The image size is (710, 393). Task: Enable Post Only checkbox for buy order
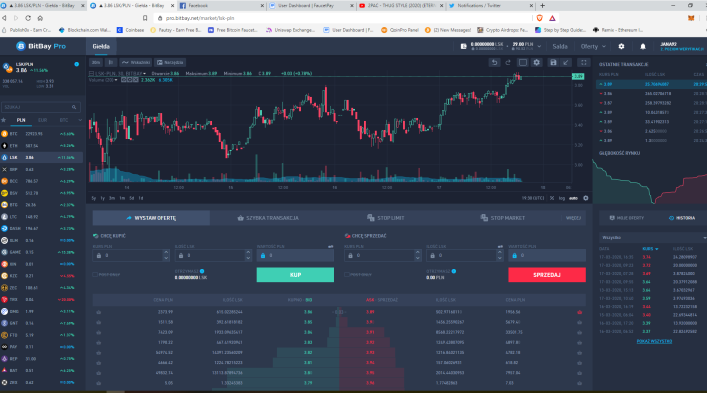95,274
